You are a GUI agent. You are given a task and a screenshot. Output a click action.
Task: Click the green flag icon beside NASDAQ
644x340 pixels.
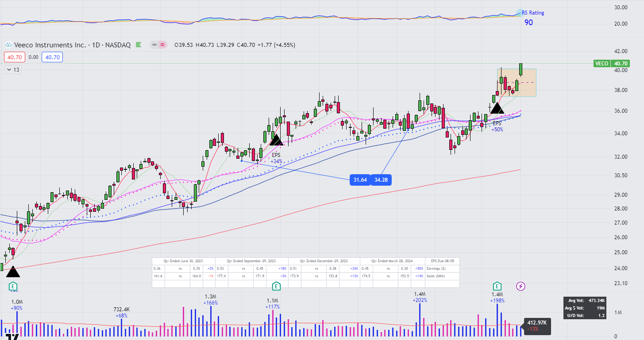point(138,45)
